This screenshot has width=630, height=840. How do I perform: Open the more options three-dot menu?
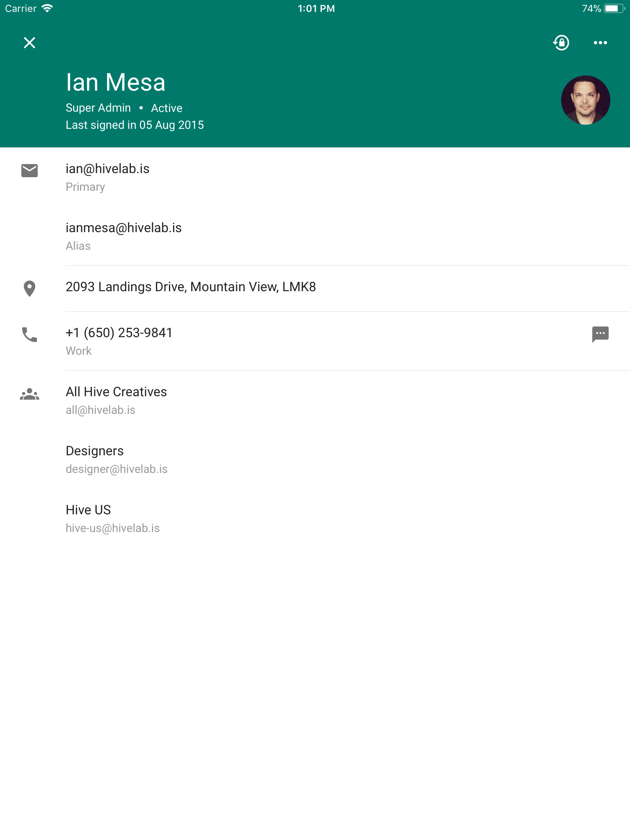coord(600,43)
